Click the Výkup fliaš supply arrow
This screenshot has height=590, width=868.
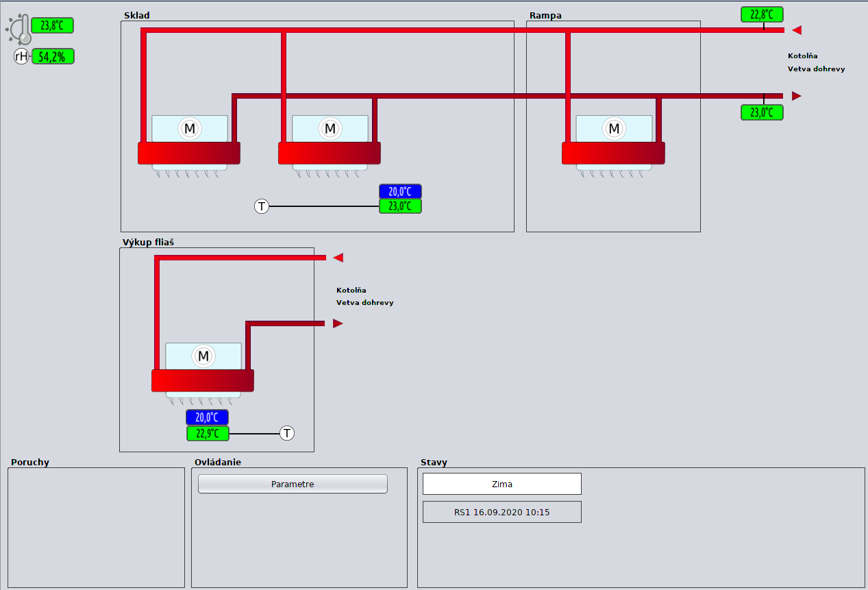click(x=338, y=258)
